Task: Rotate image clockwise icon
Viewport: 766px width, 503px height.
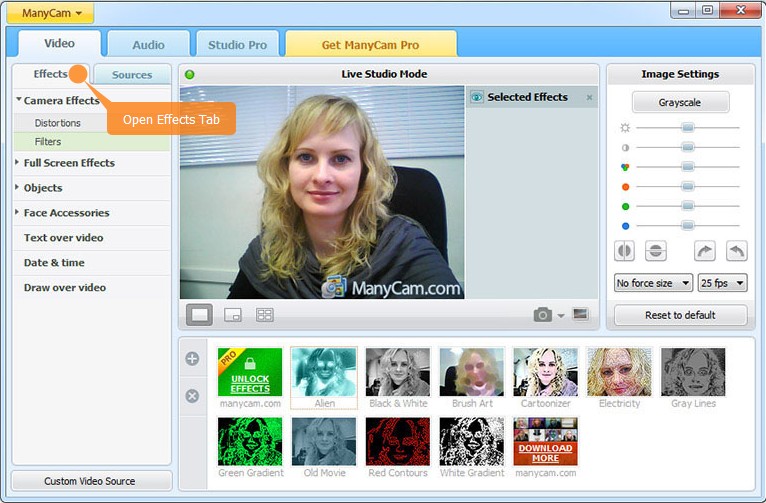Action: point(704,251)
